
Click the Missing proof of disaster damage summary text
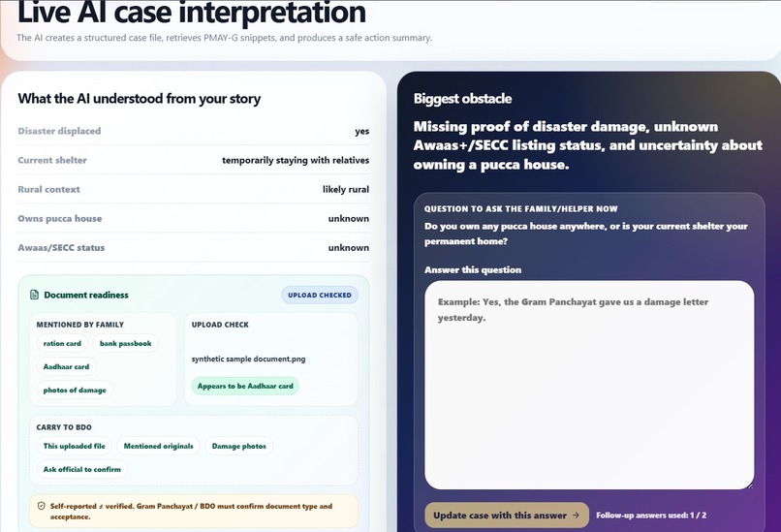point(588,145)
